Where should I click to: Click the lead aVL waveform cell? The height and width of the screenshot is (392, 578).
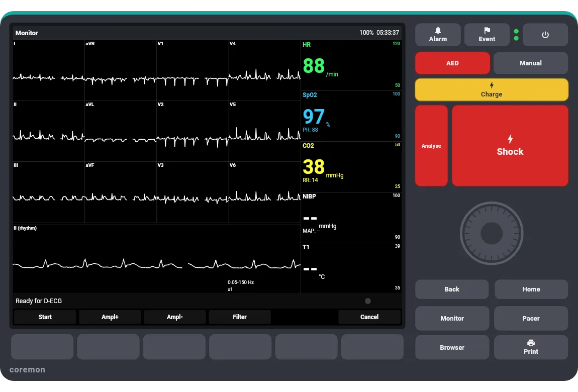pyautogui.click(x=121, y=131)
